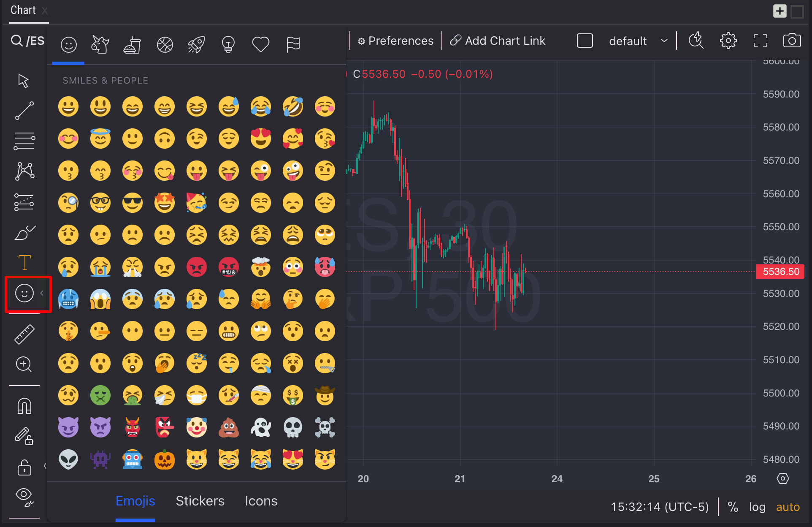Activate the zoom in tool

(24, 364)
